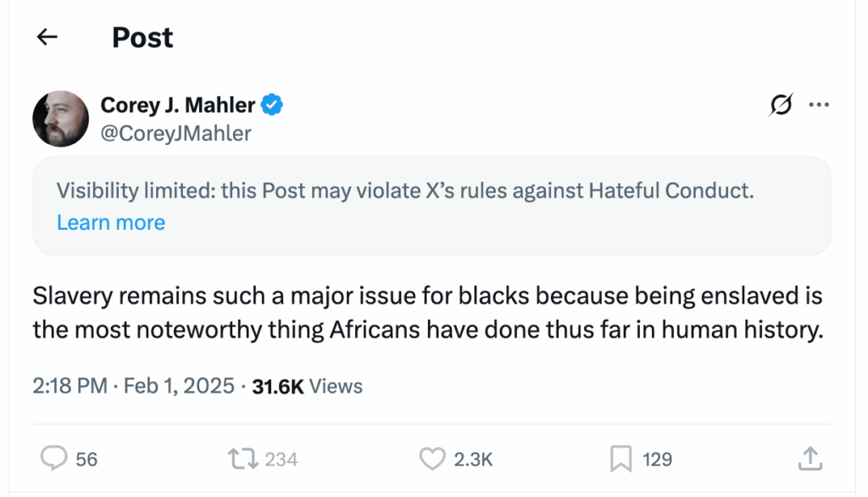Open the Learn more link
This screenshot has height=497, width=868.
(111, 222)
